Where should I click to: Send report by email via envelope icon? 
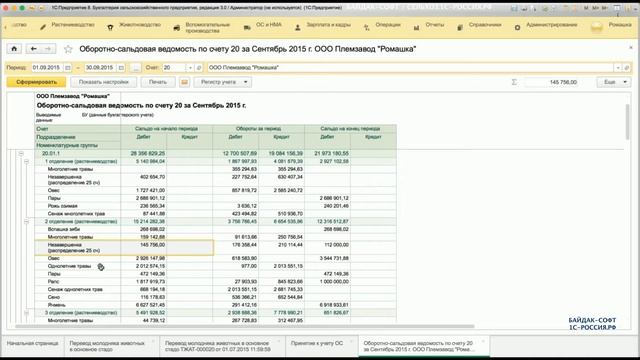[184, 82]
